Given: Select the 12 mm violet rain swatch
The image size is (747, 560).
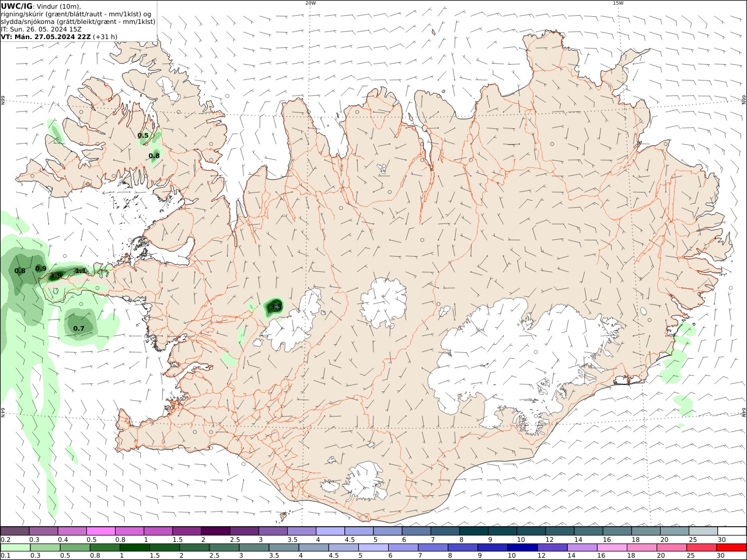Looking at the screenshot, I should 551,548.
